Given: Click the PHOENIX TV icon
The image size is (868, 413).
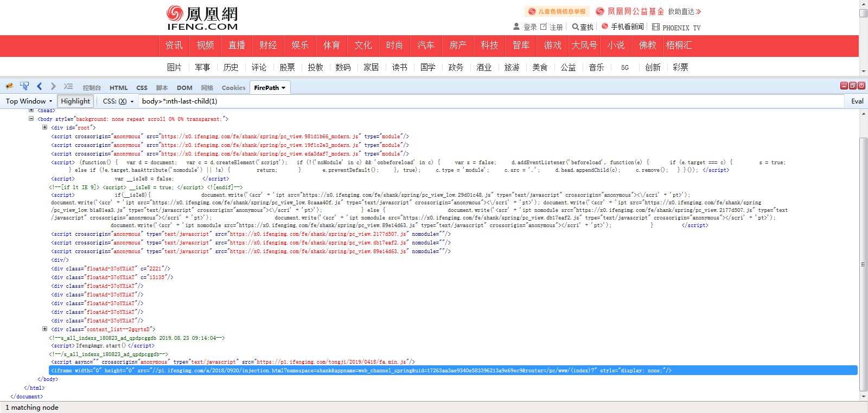Looking at the screenshot, I should point(656,27).
